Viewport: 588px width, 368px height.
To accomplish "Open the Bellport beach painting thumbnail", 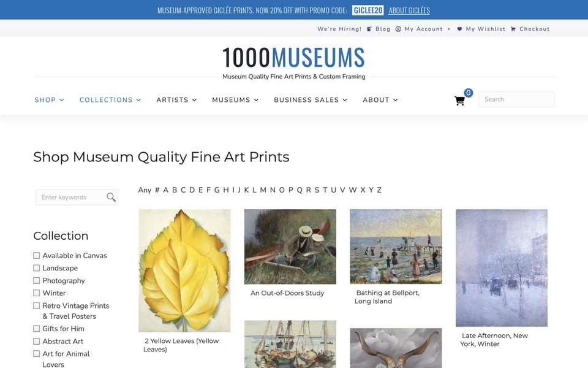I will [396, 247].
